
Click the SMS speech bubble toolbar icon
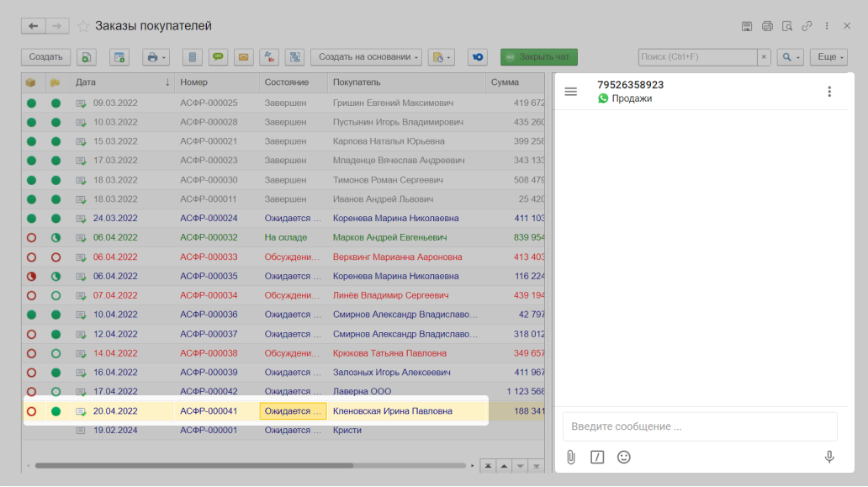point(219,57)
